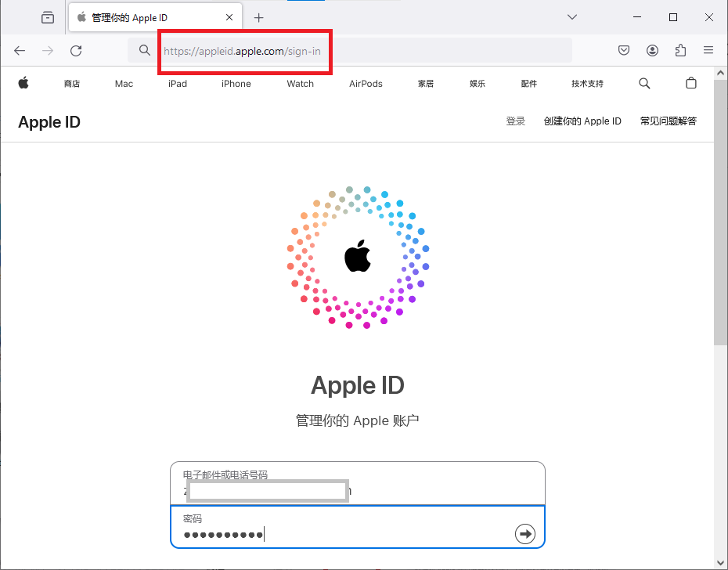The image size is (728, 570).
Task: Reload the page with refresh icon
Action: 76,50
